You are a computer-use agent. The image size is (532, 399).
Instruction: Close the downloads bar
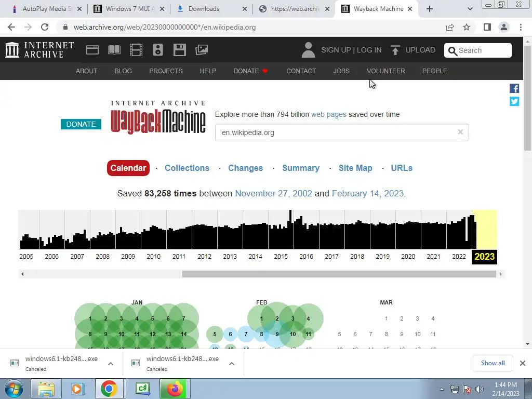coord(523,363)
